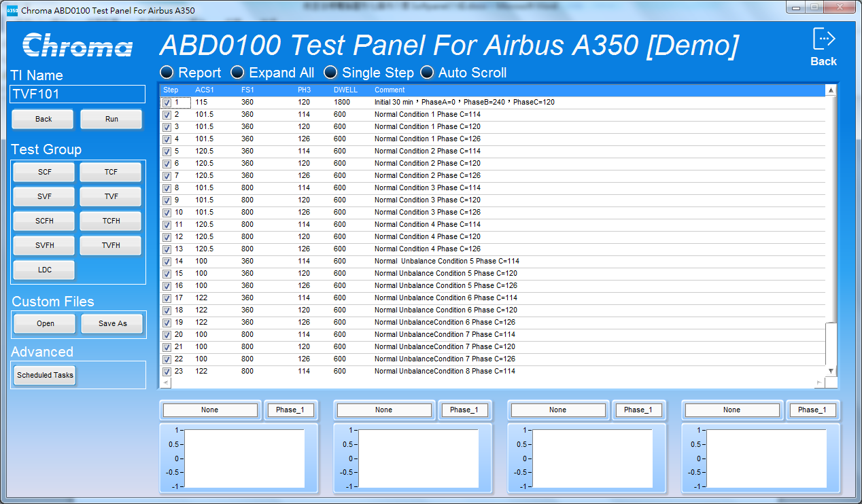Viewport: 862px width, 504px height.
Task: Select the LDC test group
Action: pos(44,270)
